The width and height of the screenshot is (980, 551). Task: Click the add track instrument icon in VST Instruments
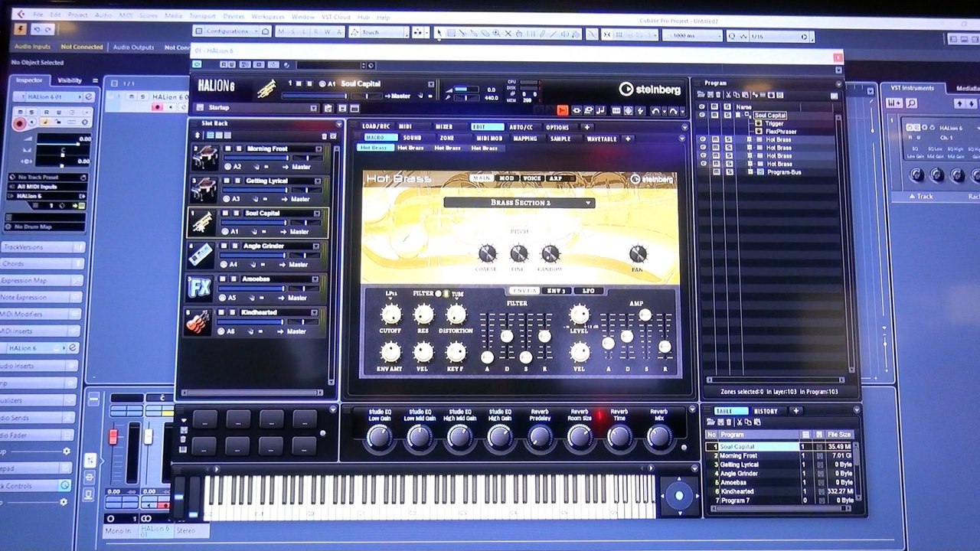coord(893,103)
